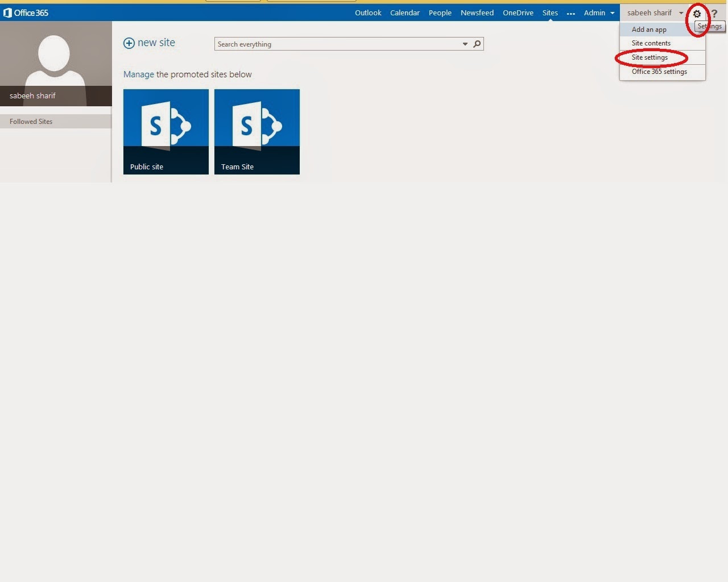Open the Team Site tile icon
728x582 pixels.
tap(257, 122)
